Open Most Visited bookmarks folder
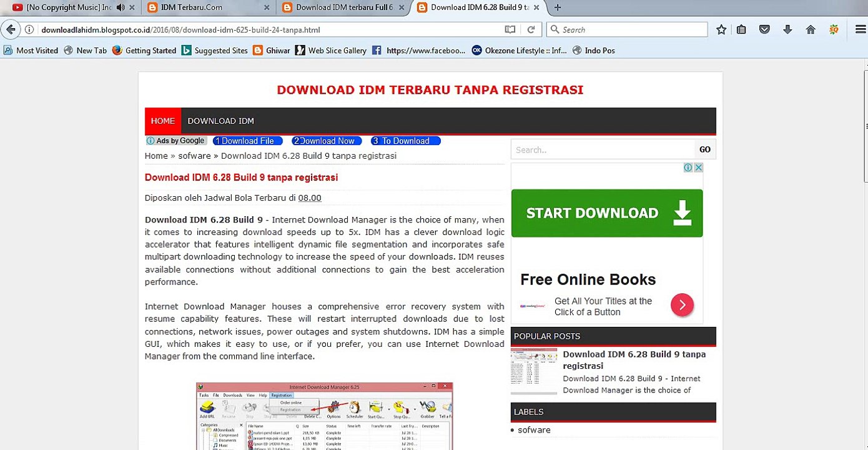The height and width of the screenshot is (450, 868). tap(31, 51)
